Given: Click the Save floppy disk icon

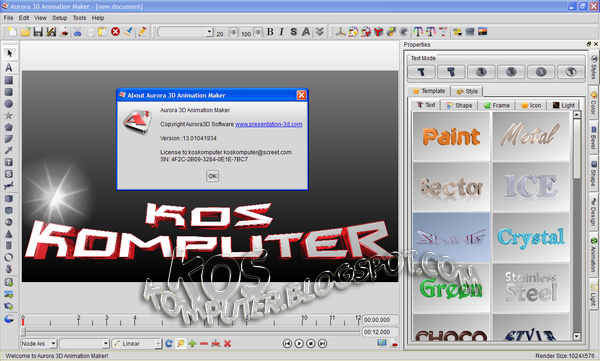Looking at the screenshot, I should [x=38, y=32].
